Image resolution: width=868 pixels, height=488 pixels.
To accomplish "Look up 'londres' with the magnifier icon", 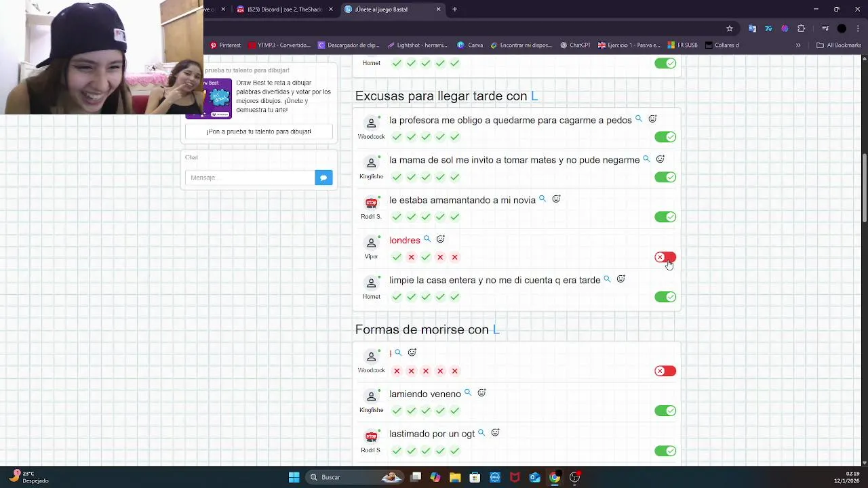I will tap(427, 239).
